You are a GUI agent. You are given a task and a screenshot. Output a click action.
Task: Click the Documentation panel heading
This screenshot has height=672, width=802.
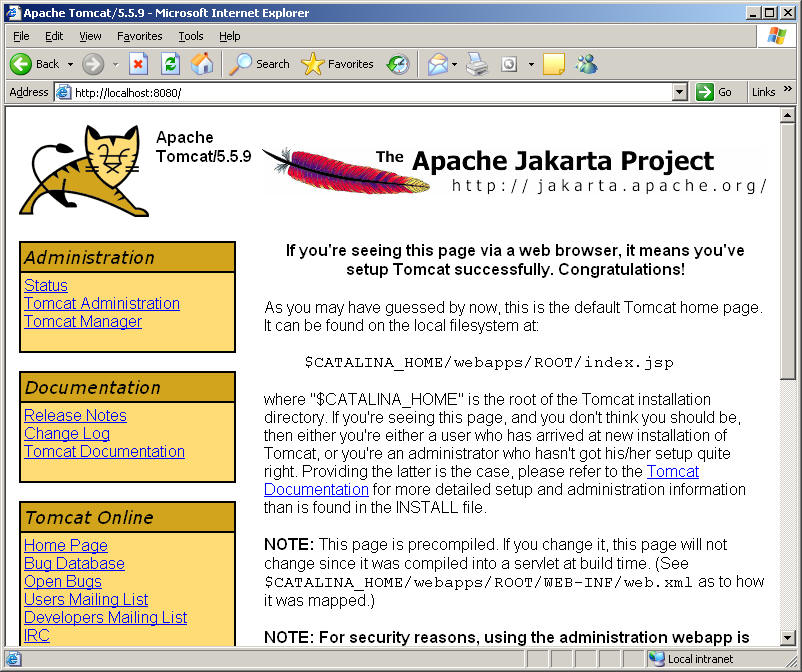(x=127, y=387)
